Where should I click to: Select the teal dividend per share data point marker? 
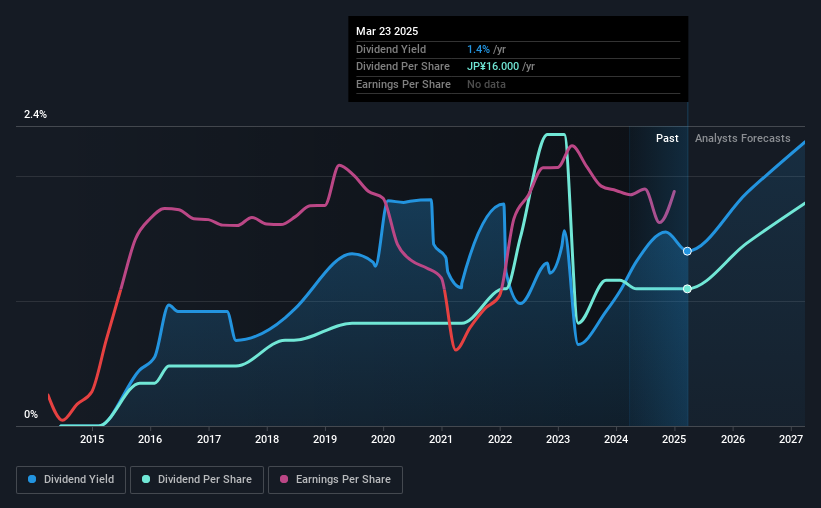tap(687, 289)
